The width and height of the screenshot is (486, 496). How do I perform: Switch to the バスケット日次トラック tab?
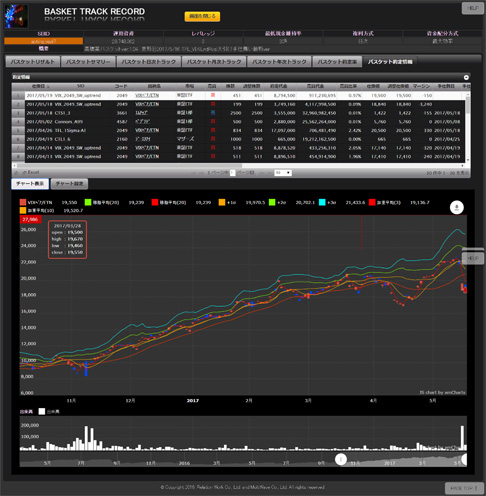[x=149, y=62]
